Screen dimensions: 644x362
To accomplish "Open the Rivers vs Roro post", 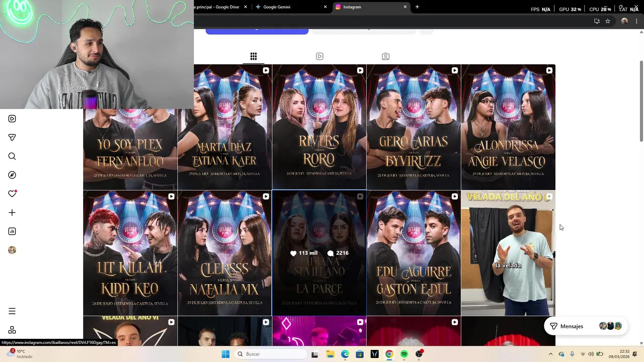I will coord(319,127).
